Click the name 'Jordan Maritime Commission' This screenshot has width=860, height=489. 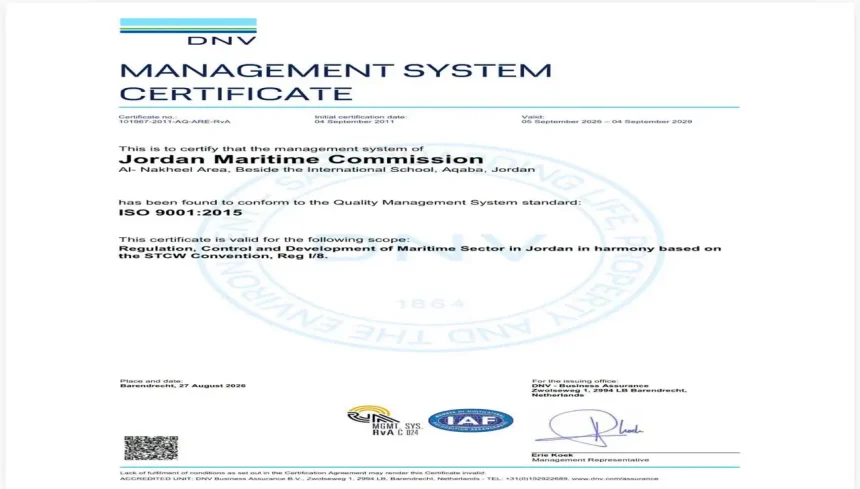click(x=301, y=160)
